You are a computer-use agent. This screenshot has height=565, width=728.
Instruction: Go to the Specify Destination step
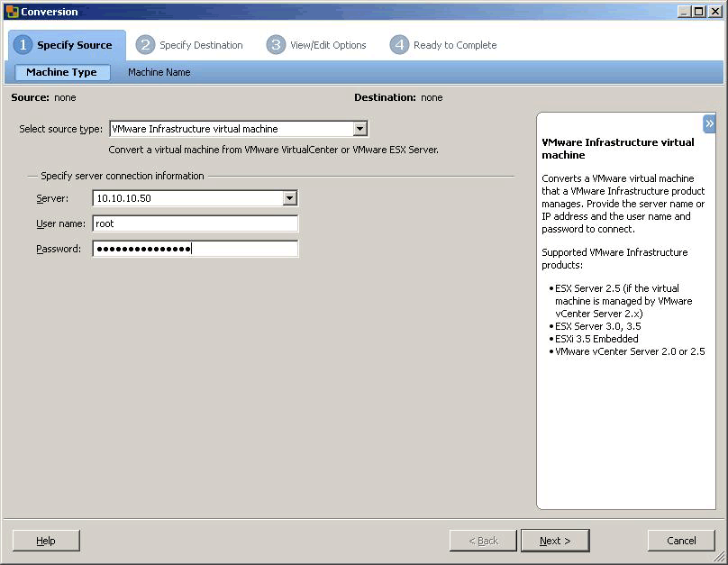pos(189,45)
